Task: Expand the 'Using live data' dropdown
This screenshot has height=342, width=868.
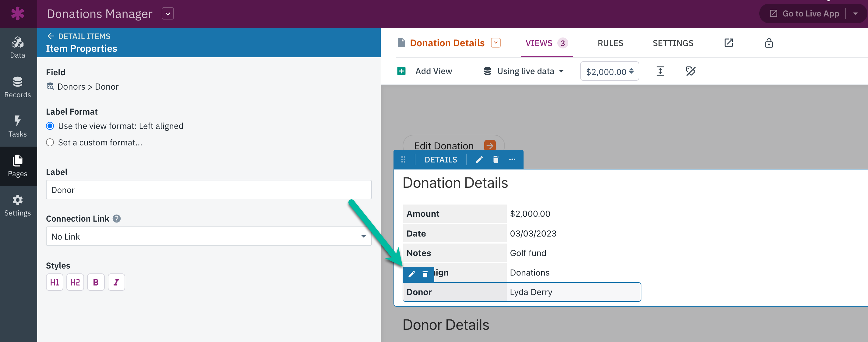Action: coord(524,71)
